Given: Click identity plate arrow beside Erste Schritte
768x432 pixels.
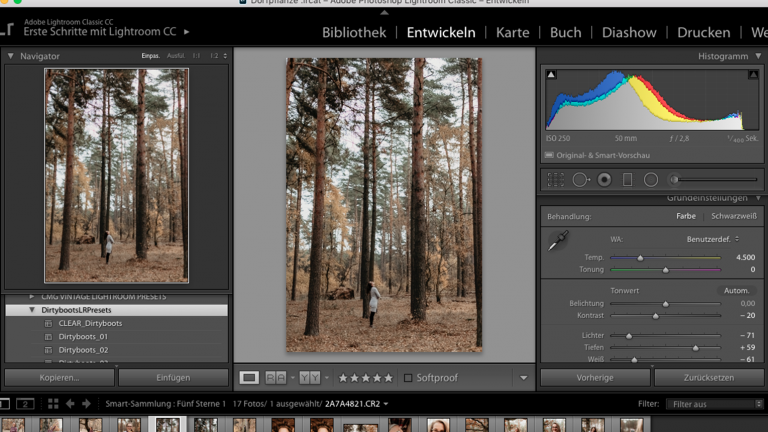Looking at the screenshot, I should [x=187, y=32].
